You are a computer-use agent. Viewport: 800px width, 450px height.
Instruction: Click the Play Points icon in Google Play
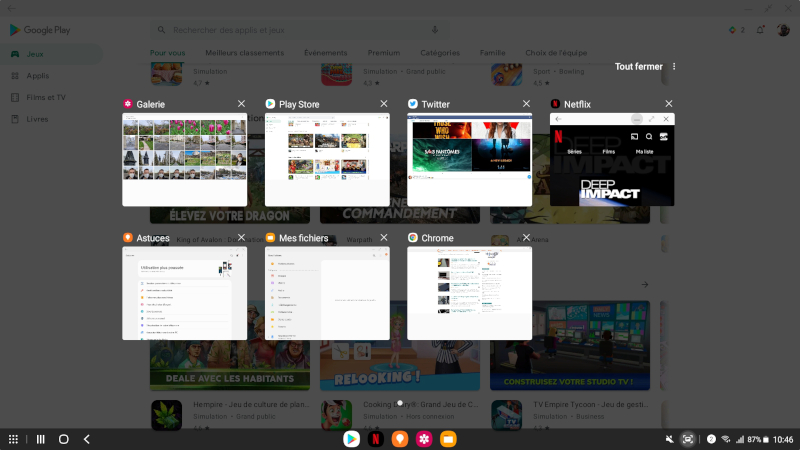732,30
